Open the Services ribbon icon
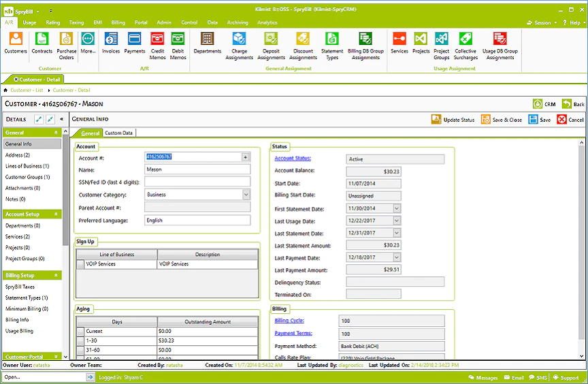 (399, 43)
